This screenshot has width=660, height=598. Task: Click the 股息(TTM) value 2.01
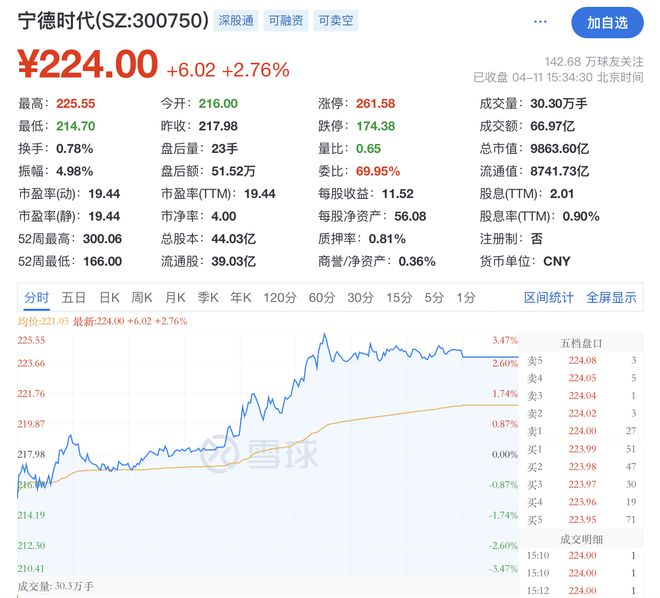[x=562, y=194]
